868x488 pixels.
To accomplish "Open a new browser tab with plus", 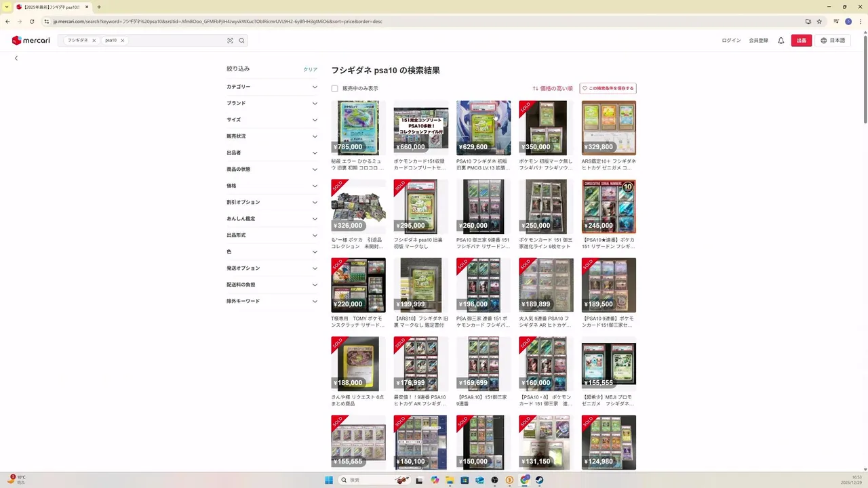I will tap(99, 7).
